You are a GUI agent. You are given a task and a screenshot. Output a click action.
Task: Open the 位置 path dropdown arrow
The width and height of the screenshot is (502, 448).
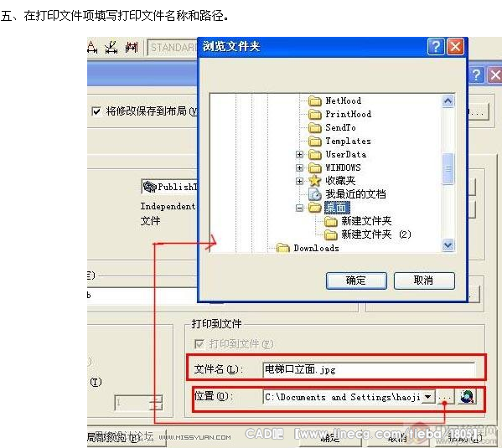tap(428, 397)
